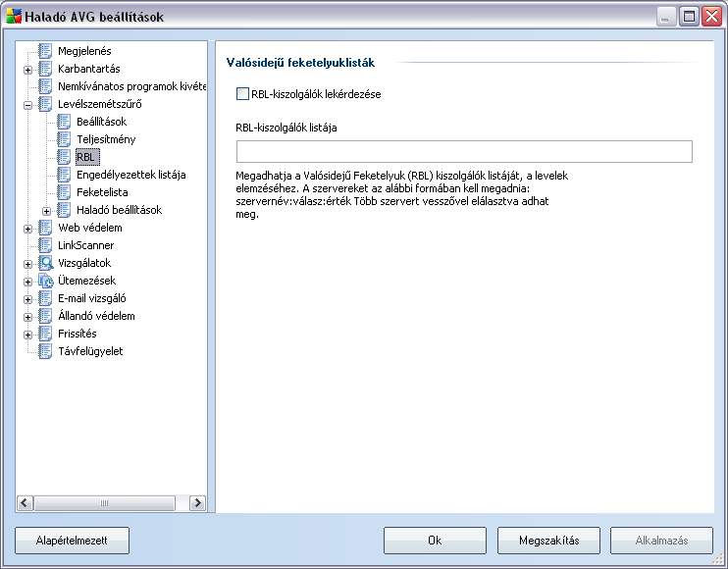Expand the Állandó védelem node
This screenshot has height=569, width=728.
coord(27,317)
